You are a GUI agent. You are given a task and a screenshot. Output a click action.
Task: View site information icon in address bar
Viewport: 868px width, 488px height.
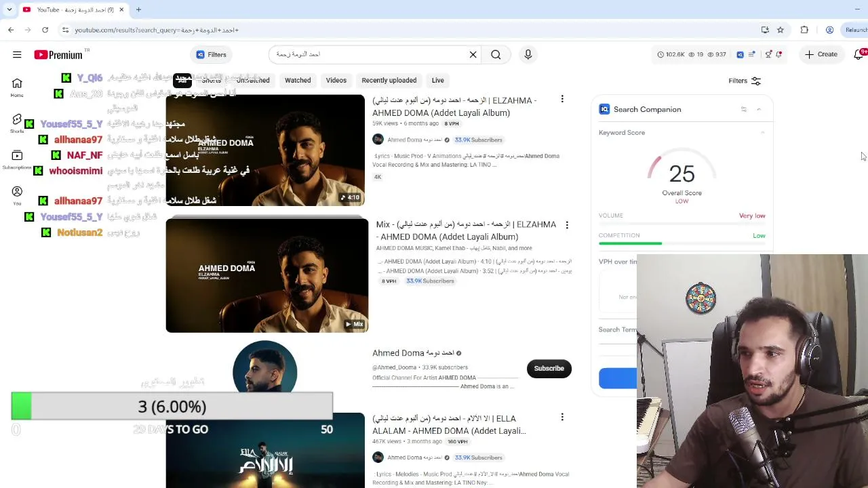click(x=65, y=30)
